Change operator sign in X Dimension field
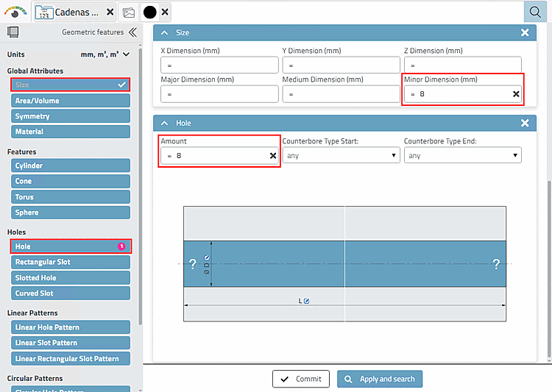Screen dimensions: 552x392 pos(169,65)
